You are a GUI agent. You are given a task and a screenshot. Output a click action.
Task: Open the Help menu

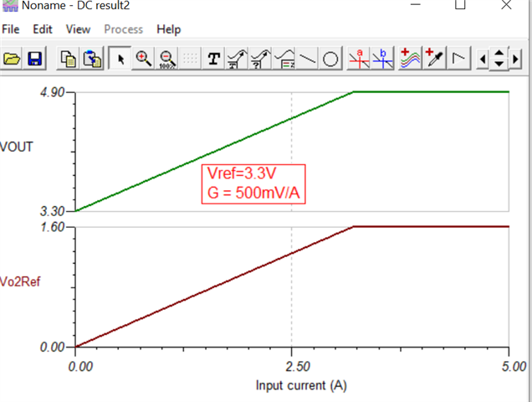[169, 29]
